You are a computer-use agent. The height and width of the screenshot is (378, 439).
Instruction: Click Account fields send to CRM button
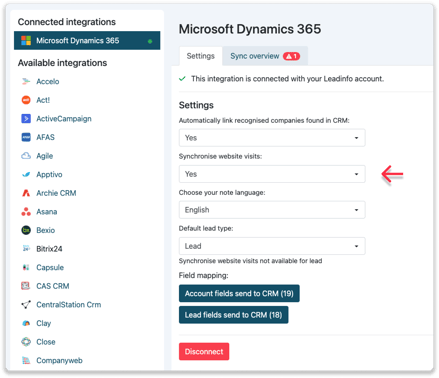coord(239,293)
